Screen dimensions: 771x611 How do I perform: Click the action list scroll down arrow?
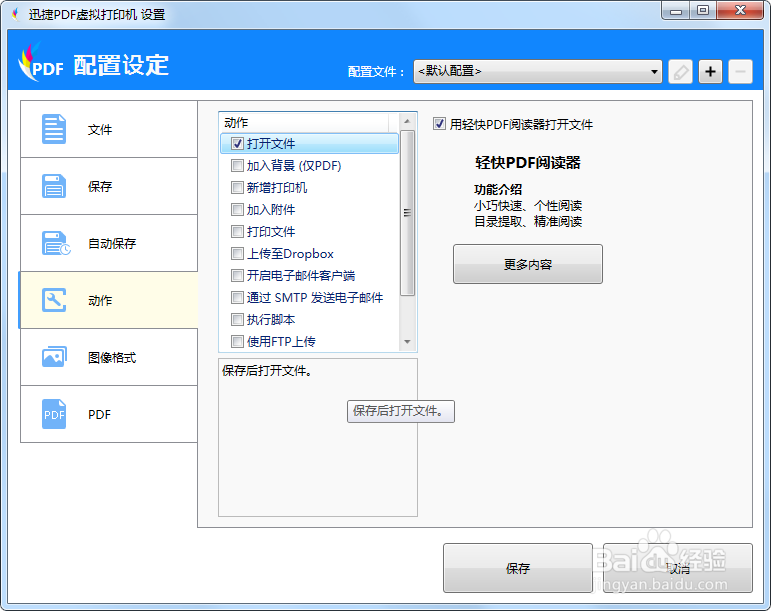[x=407, y=342]
